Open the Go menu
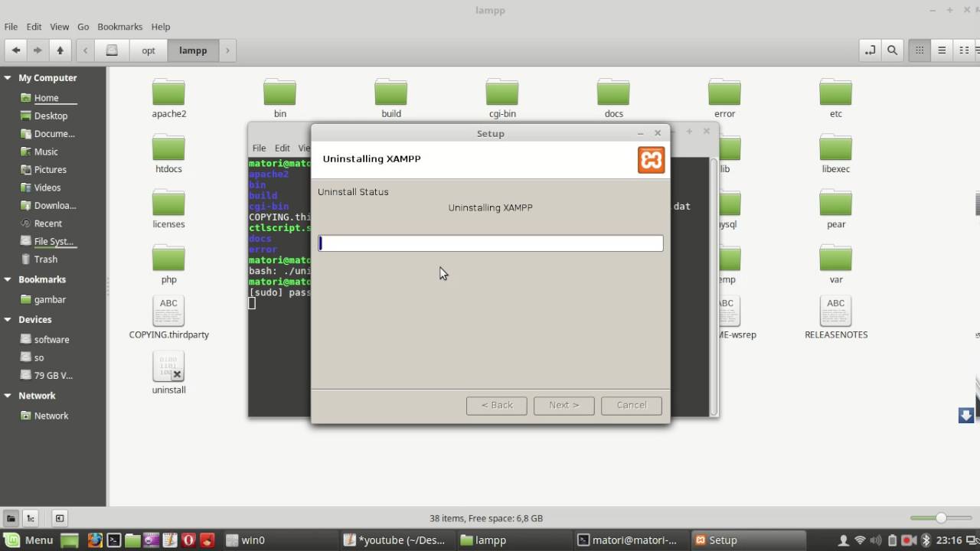This screenshot has height=551, width=980. point(83,27)
